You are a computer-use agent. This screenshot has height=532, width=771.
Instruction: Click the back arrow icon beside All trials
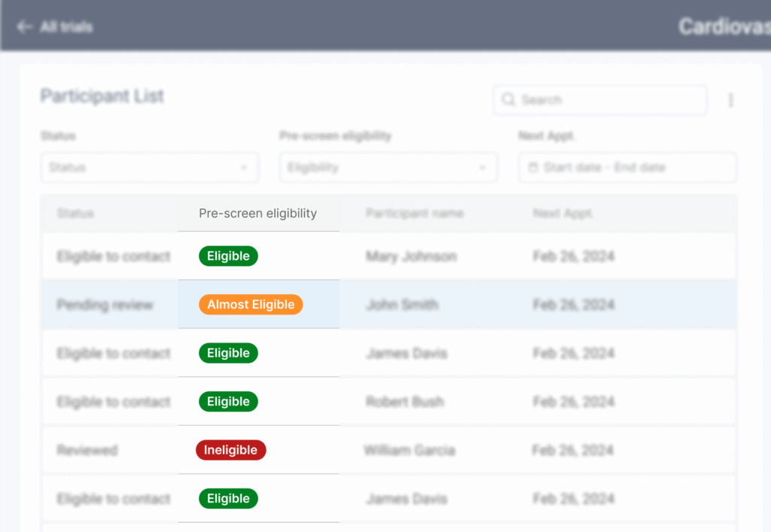[x=25, y=27]
